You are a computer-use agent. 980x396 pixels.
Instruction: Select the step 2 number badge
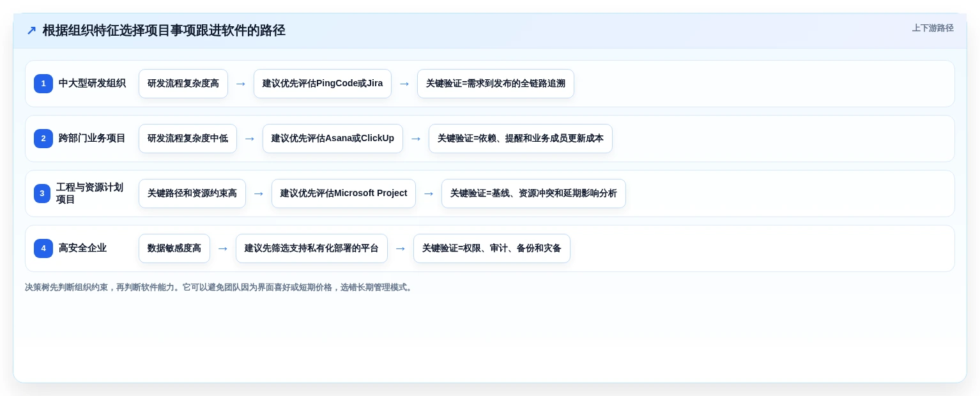click(43, 139)
